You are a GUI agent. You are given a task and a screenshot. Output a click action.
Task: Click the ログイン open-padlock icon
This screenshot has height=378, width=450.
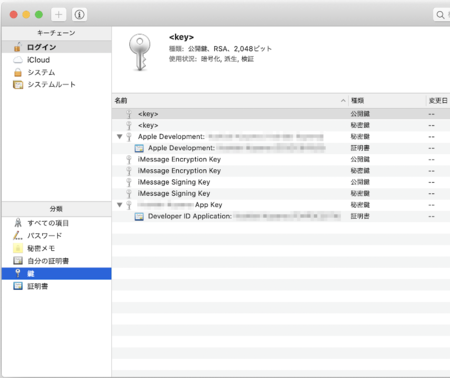point(18,47)
